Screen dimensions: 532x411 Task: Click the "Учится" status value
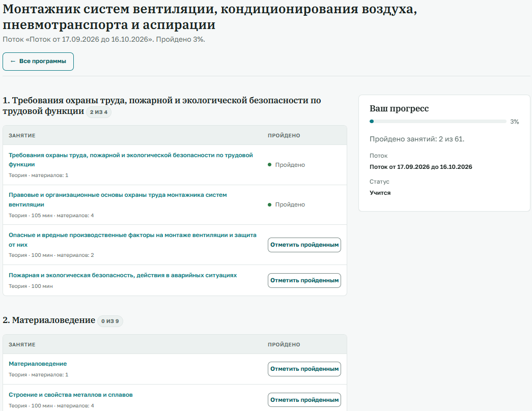[380, 193]
